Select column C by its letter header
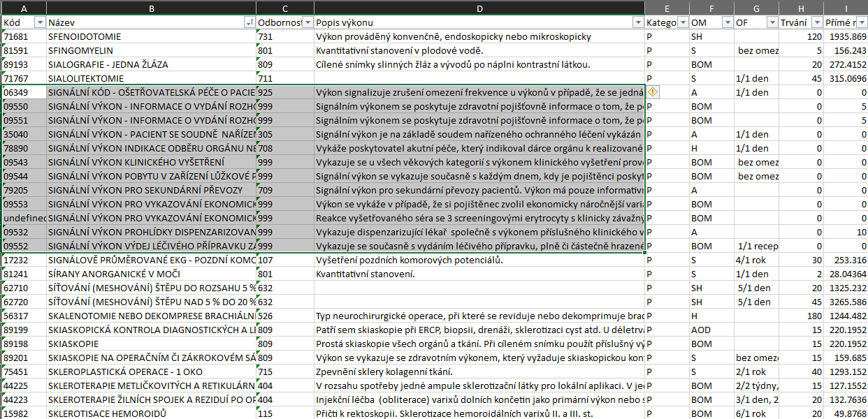The width and height of the screenshot is (868, 419). (x=285, y=8)
